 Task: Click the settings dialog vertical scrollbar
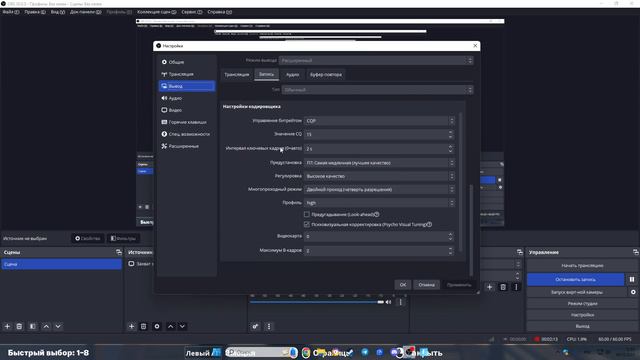coord(471,231)
